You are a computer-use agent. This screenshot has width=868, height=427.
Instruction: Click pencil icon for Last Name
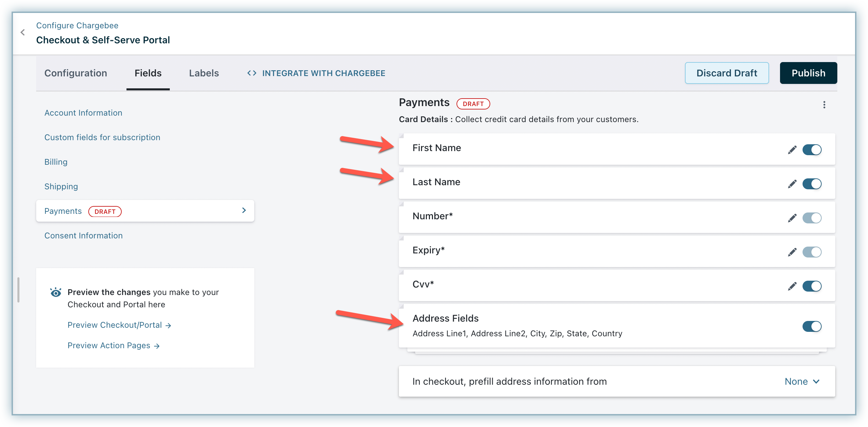792,184
